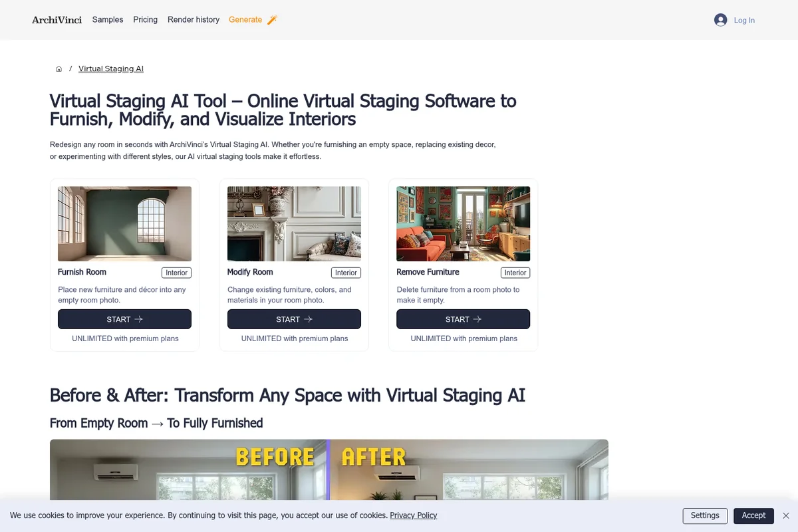Screen dimensions: 798x532
Task: Click the rocket icon next to Generate
Action: 271,19
